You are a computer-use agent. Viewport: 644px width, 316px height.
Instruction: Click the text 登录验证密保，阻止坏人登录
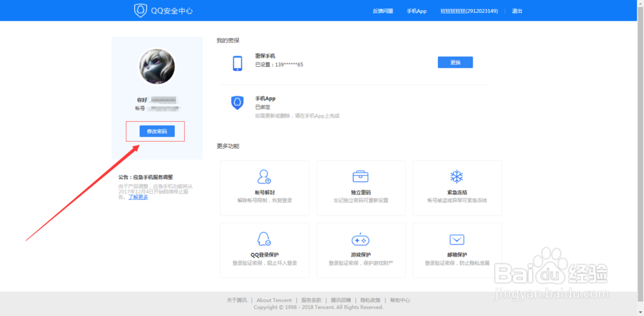(265, 263)
